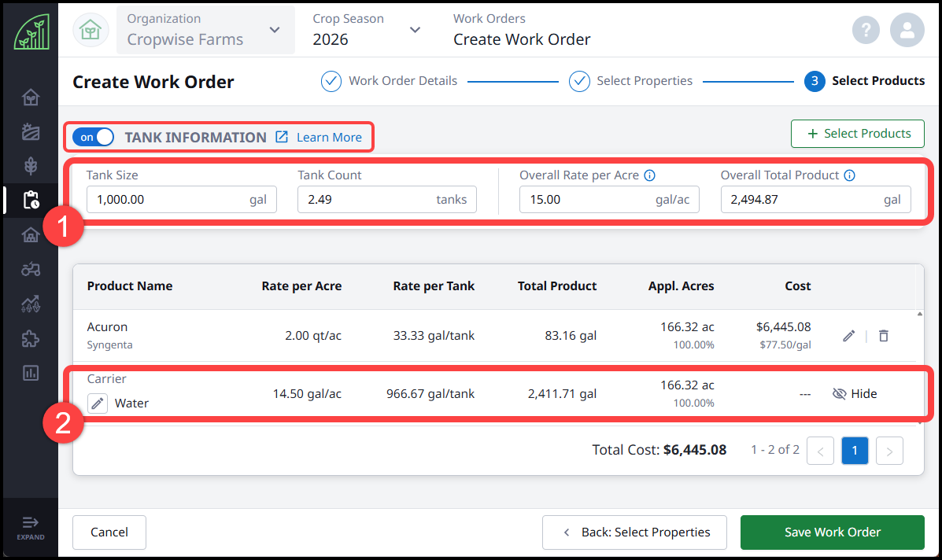Open the user profile avatar
Screen dimensions: 942x560
(x=907, y=29)
